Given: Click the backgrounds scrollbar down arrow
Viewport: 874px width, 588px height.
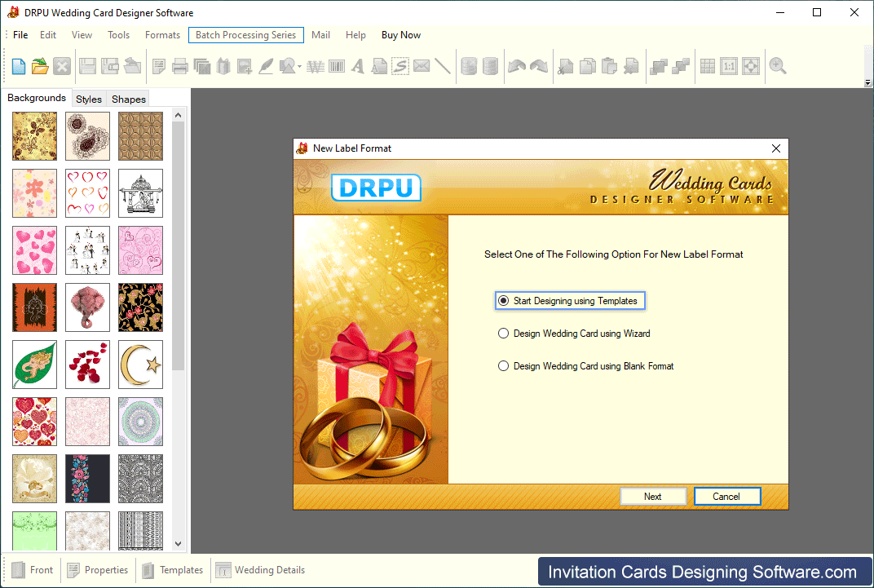Looking at the screenshot, I should [x=179, y=543].
